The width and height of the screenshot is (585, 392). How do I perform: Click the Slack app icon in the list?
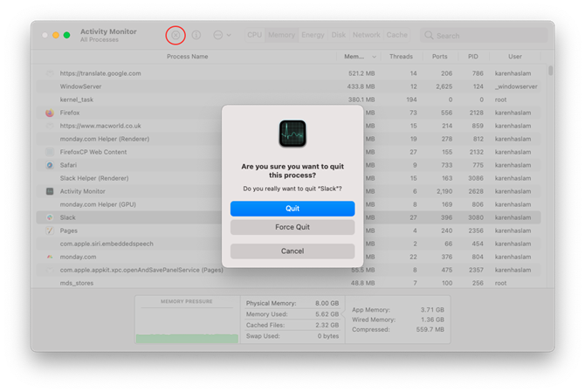[x=50, y=217]
